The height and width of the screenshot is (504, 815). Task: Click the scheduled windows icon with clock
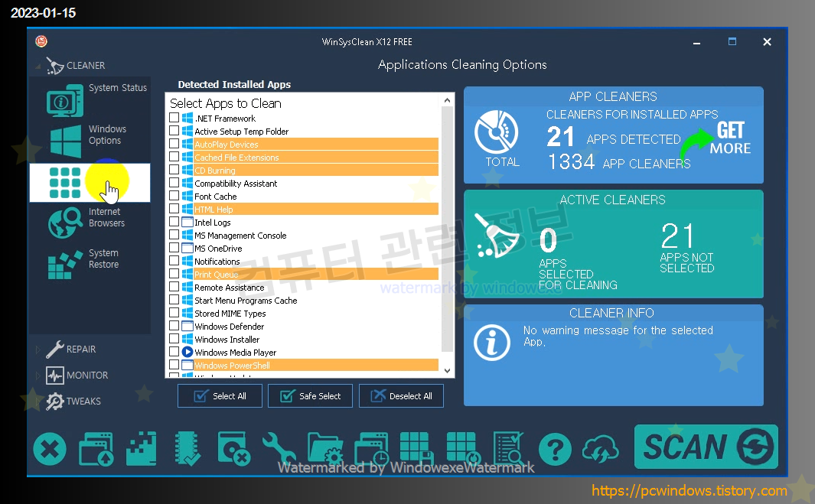tap(371, 448)
